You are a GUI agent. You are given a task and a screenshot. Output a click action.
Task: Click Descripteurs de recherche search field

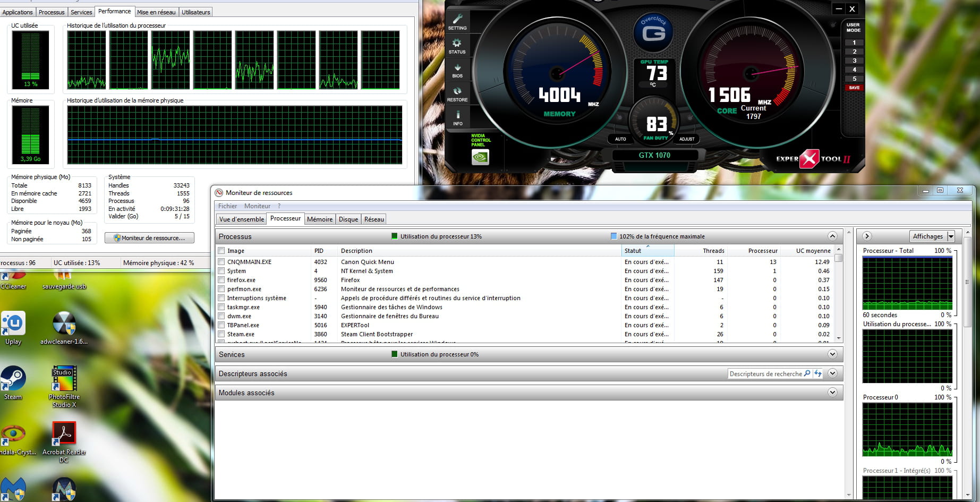[765, 373]
